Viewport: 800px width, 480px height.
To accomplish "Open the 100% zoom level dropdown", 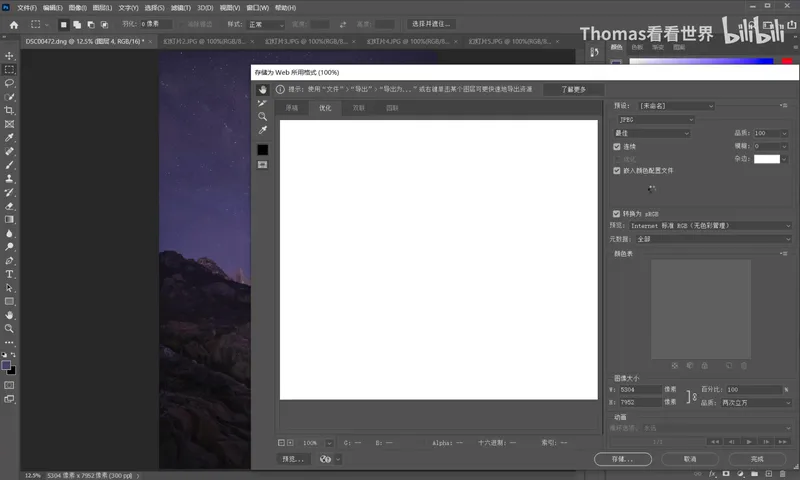I will pyautogui.click(x=329, y=443).
